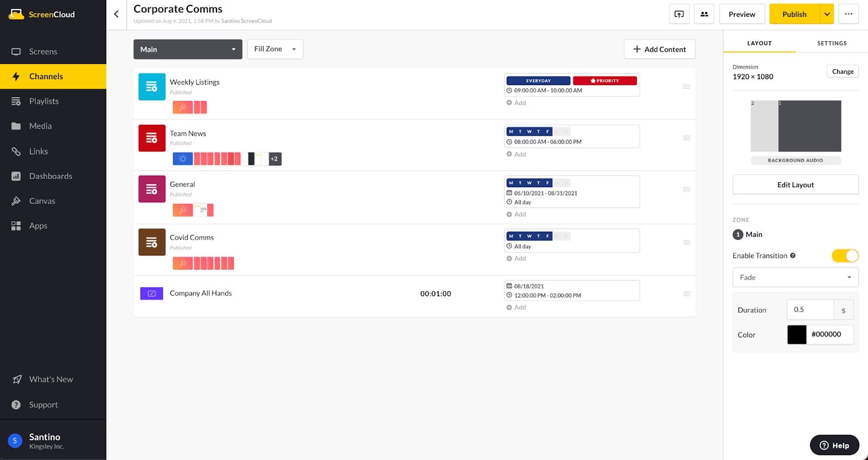Add a schedule to Covid Comms
The image size is (868, 460).
516,259
